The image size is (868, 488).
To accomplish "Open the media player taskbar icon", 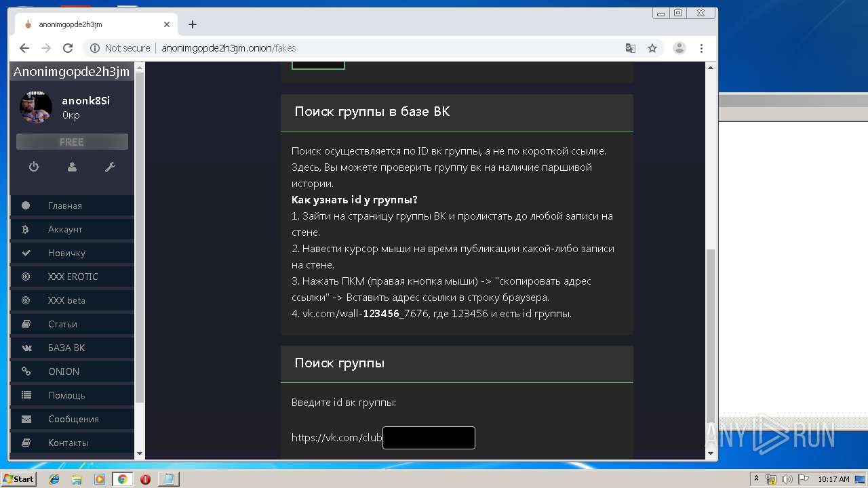I will [100, 479].
